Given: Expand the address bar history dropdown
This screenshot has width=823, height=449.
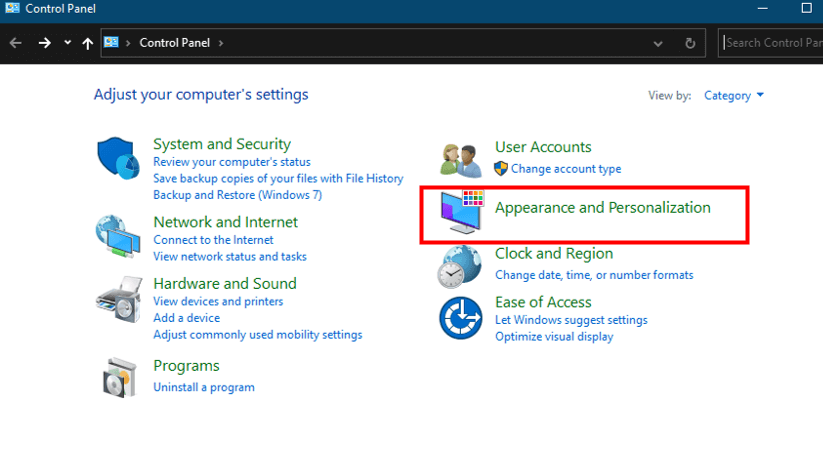Looking at the screenshot, I should click(658, 44).
